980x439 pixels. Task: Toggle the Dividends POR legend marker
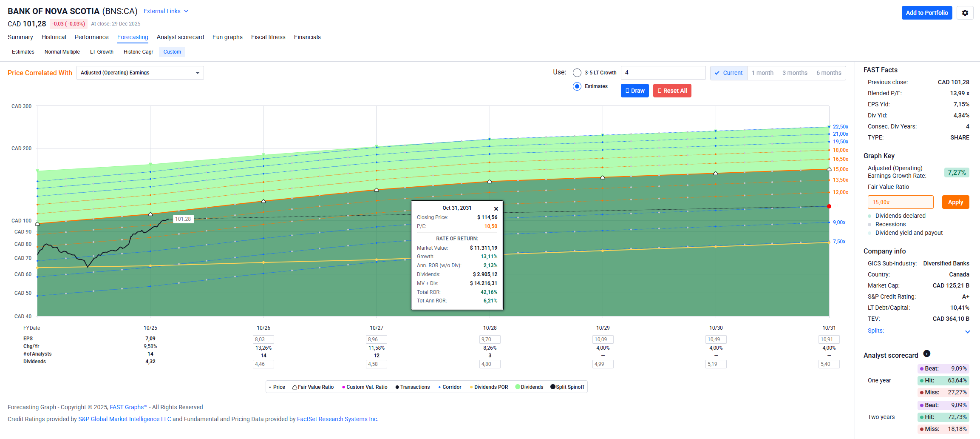pos(471,387)
